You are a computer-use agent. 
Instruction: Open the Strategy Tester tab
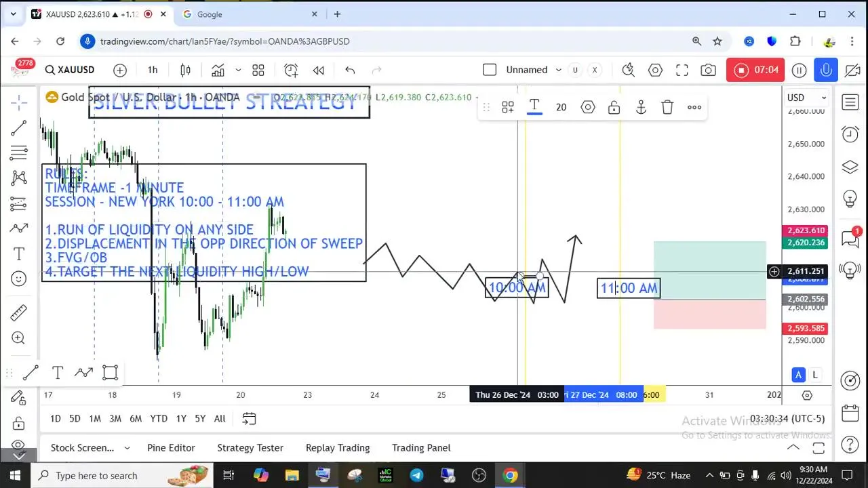tap(250, 447)
